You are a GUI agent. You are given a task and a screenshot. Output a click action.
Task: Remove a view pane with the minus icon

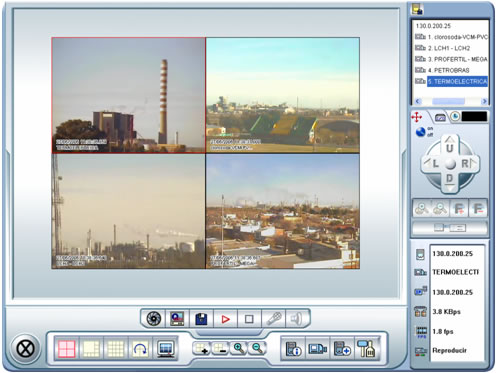pyautogui.click(x=220, y=348)
